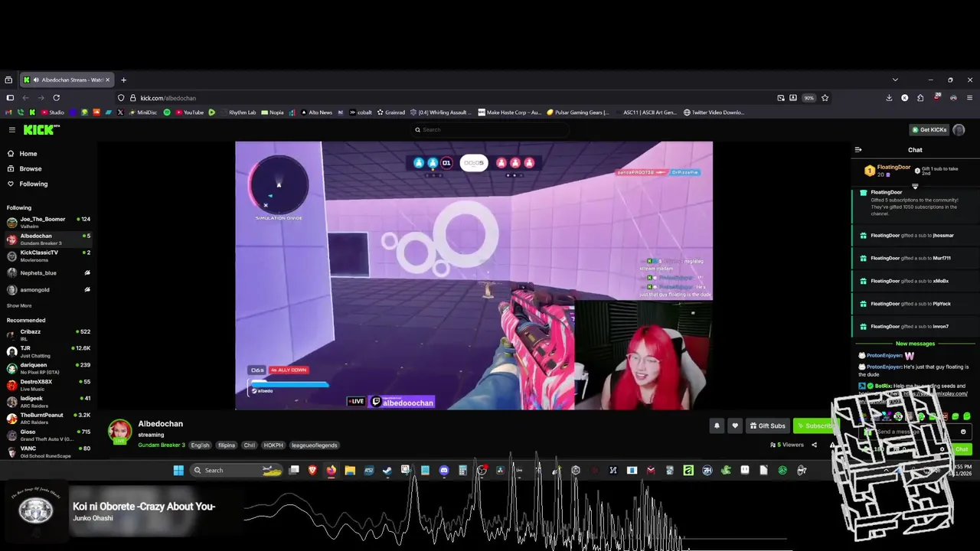The height and width of the screenshot is (551, 980).
Task: Reload the page
Action: 58,98
